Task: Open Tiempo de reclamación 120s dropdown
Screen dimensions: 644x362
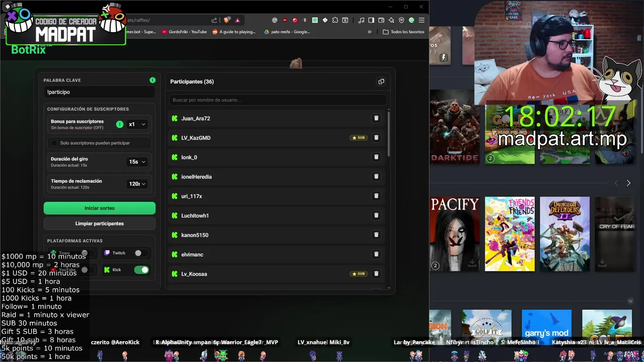Action: [137, 184]
